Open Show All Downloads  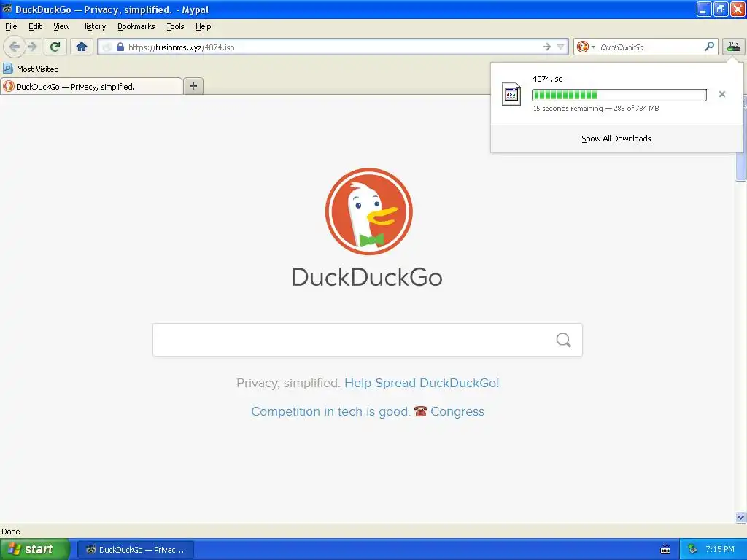[x=616, y=139]
